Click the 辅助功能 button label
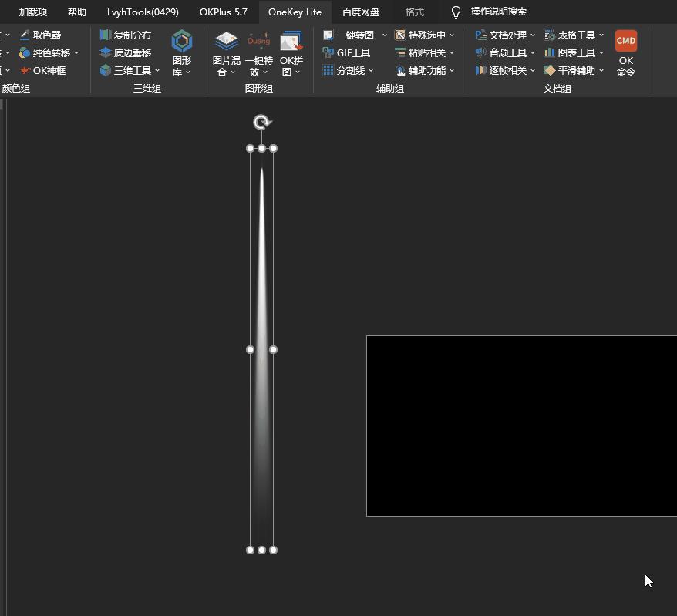Screen dimensions: 677x616 point(427,70)
